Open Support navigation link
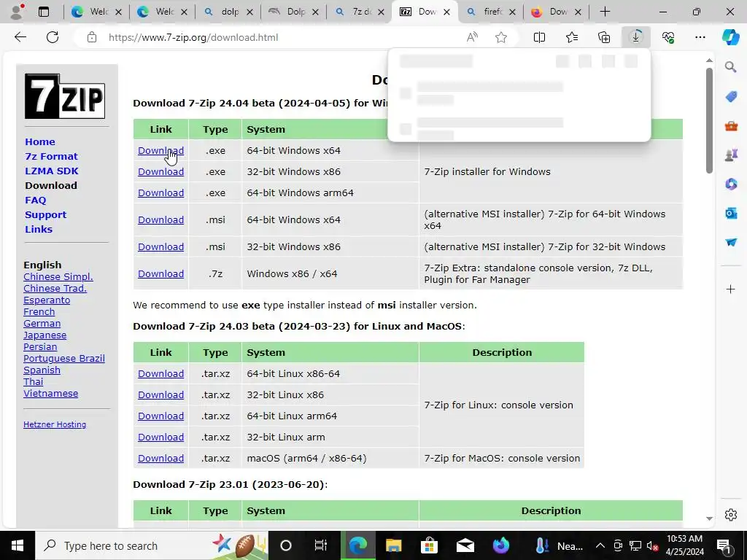This screenshot has height=560, width=747. 46,215
